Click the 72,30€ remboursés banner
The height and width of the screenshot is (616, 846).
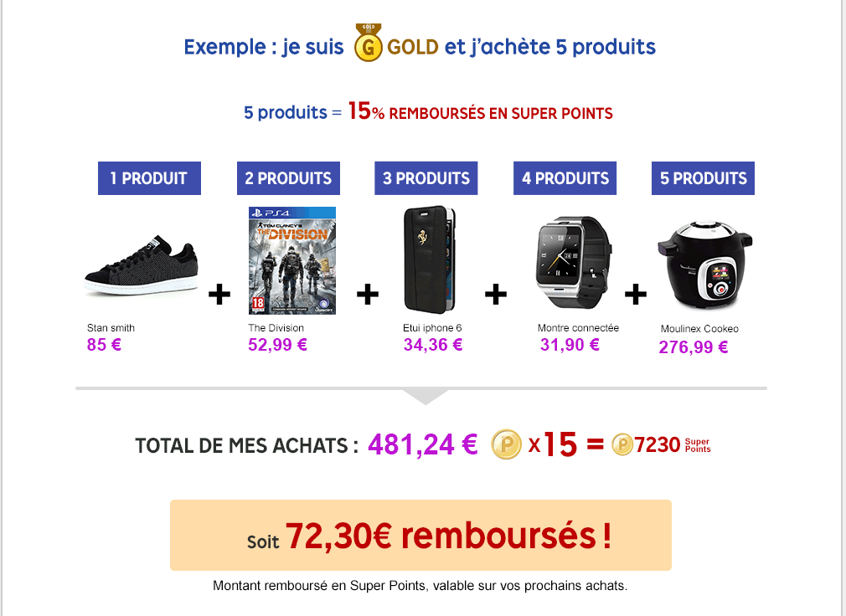[420, 535]
